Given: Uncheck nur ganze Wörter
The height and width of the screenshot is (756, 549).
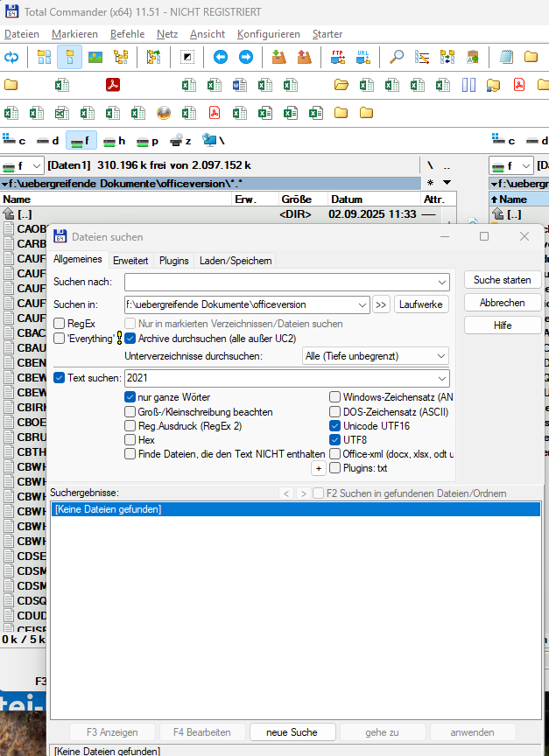Looking at the screenshot, I should click(130, 397).
